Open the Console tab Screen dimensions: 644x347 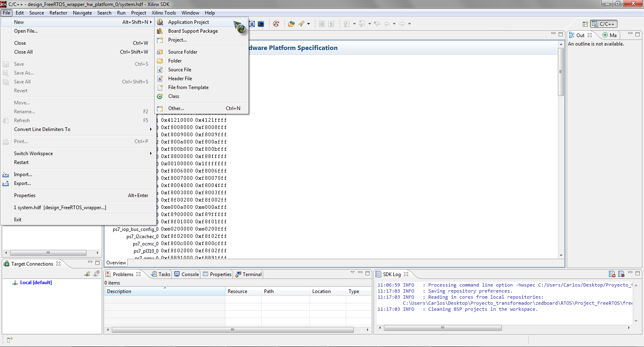[x=186, y=274]
